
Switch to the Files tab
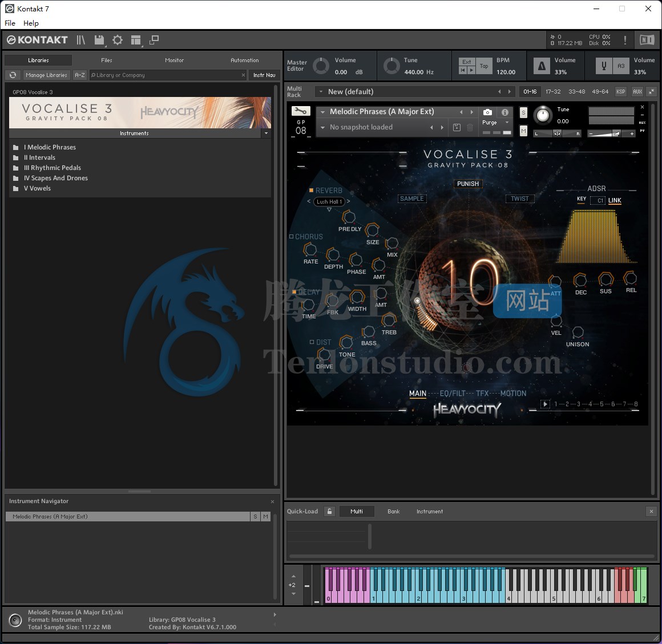[107, 60]
